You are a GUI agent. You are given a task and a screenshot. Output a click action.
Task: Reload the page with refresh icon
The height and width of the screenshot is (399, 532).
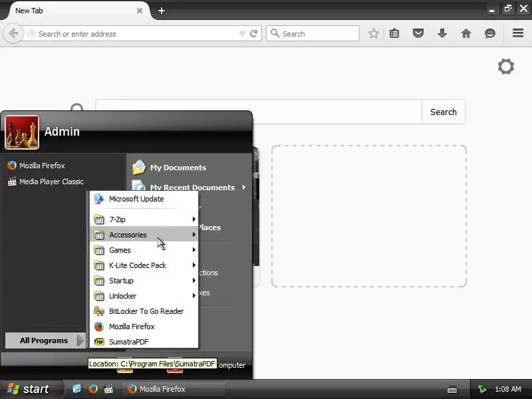[253, 34]
